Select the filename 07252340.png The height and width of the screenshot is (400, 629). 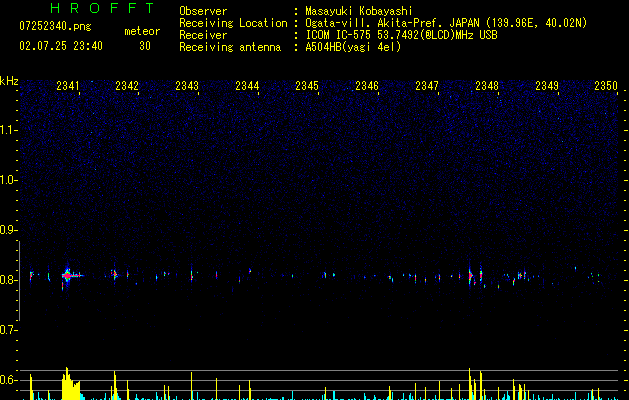(55, 27)
